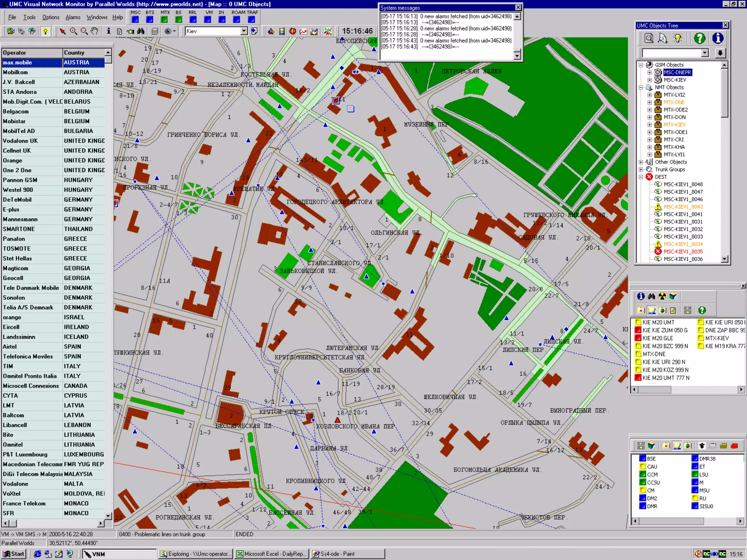This screenshot has width=747, height=560.
Task: Open the Alarms menu
Action: click(x=73, y=17)
